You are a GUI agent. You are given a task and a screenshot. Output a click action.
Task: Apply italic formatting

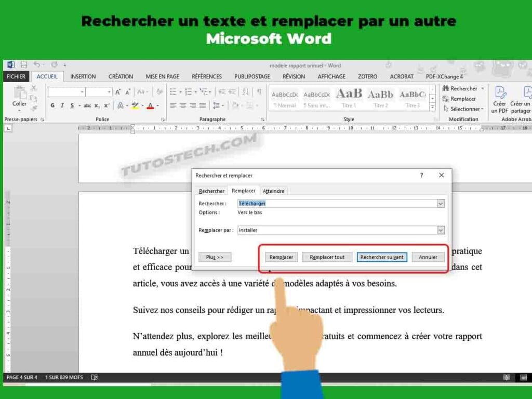coord(62,105)
